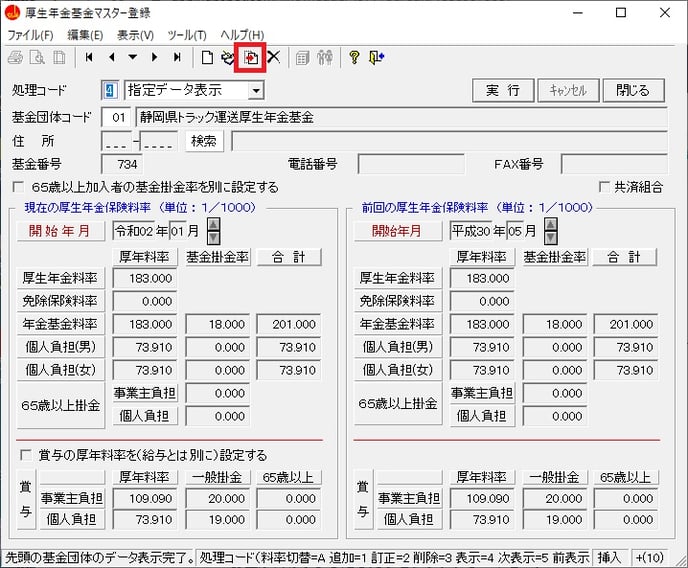This screenshot has width=688, height=568.
Task: Open the 処理コード dropdown arrow
Action: [256, 91]
